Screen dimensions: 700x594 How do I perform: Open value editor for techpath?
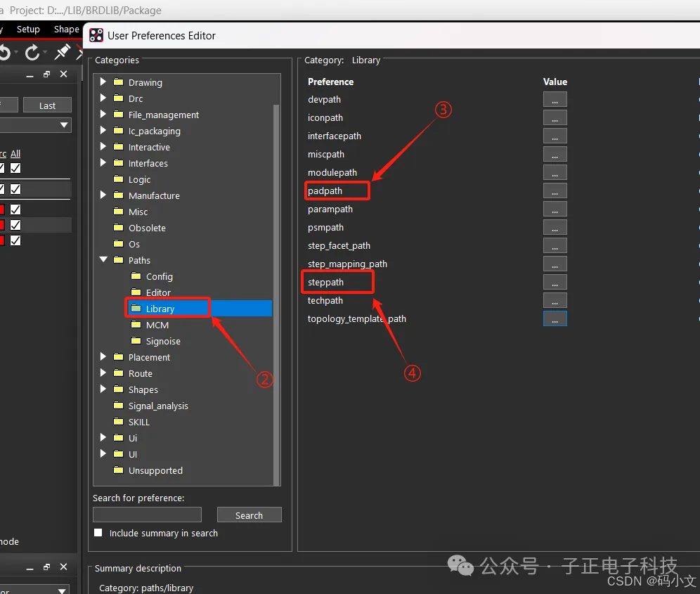(x=555, y=301)
